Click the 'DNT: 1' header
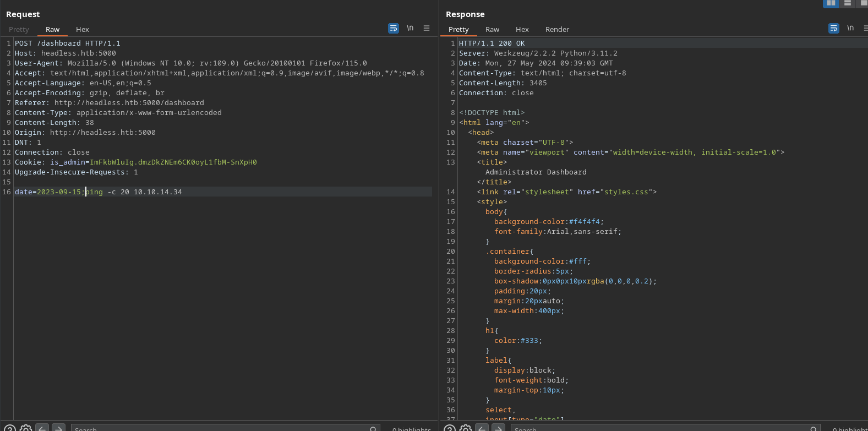This screenshot has width=868, height=431. pyautogui.click(x=28, y=143)
